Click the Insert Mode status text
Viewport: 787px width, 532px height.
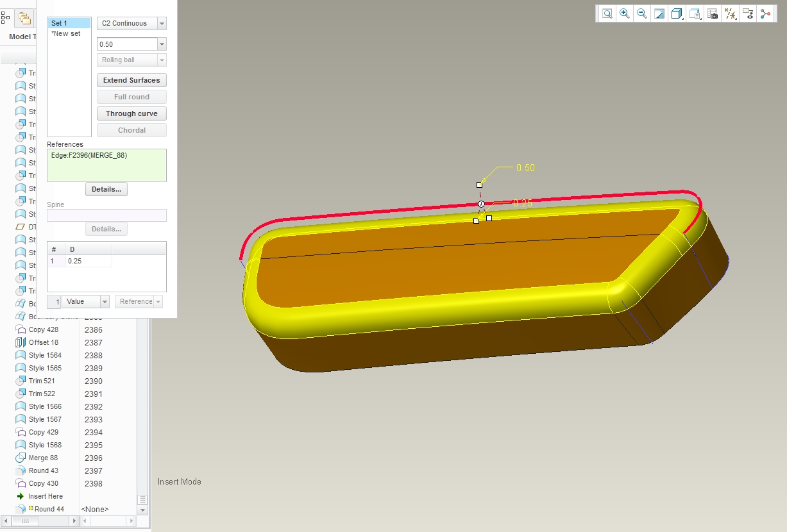click(180, 481)
